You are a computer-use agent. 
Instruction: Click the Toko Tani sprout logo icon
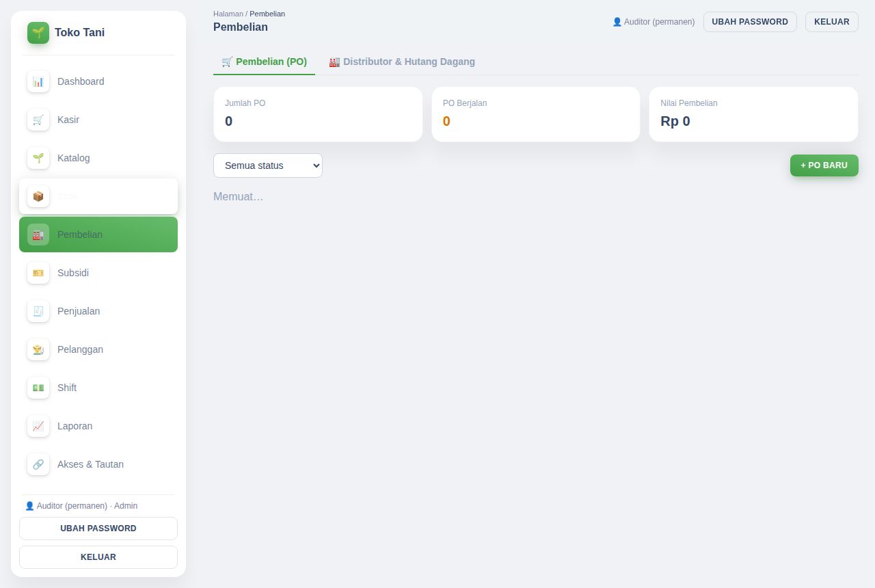point(38,33)
